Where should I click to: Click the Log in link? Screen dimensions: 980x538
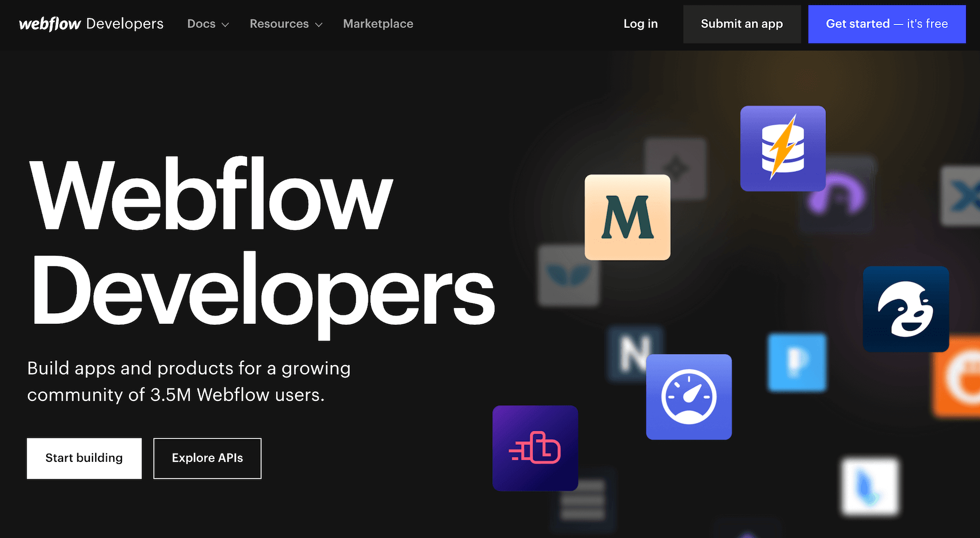640,24
